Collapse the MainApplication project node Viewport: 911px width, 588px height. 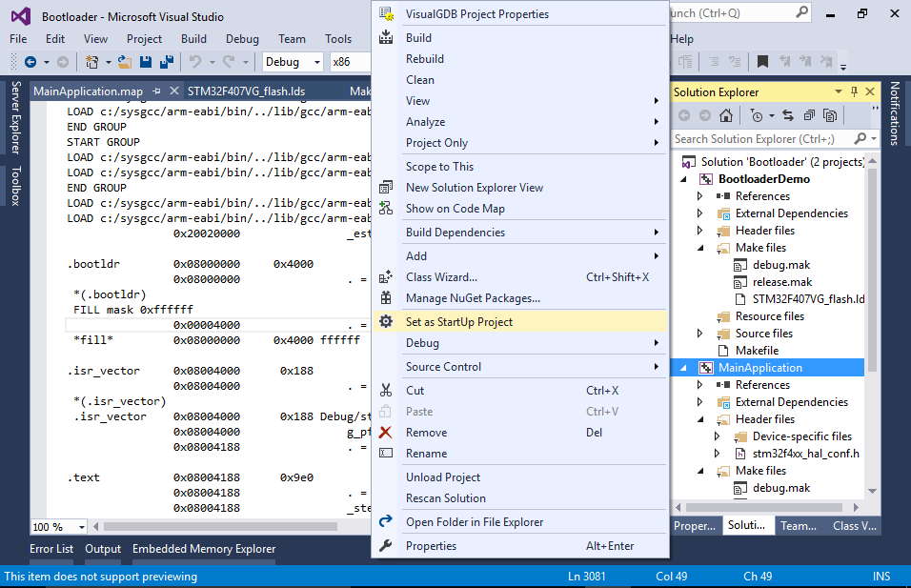click(684, 368)
